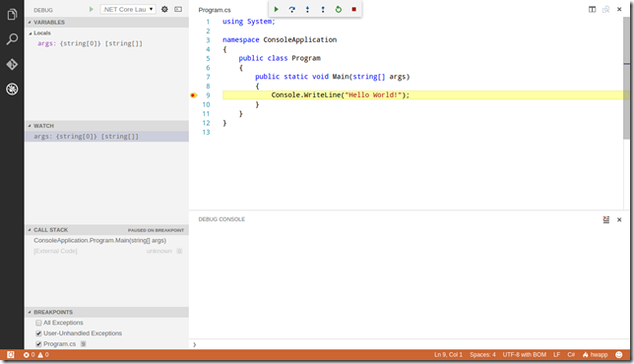Close the Debug Console panel
Viewport: 634px width, 364px height.
pos(619,219)
